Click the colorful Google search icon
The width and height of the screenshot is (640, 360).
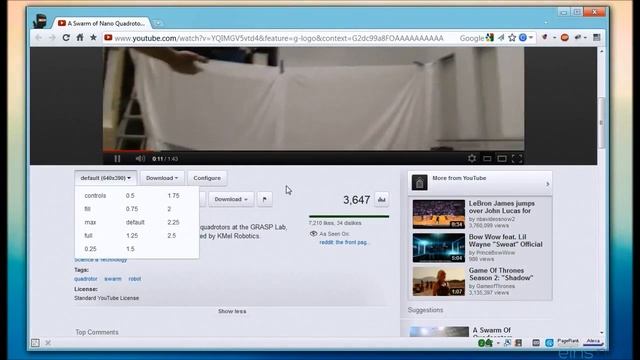click(x=489, y=38)
